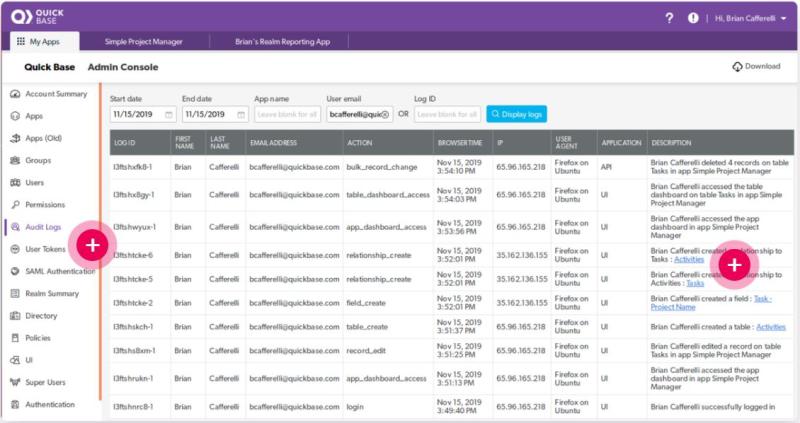Click the User Tokens sidebar icon
Viewport: 800px width, 423px height.
point(15,249)
